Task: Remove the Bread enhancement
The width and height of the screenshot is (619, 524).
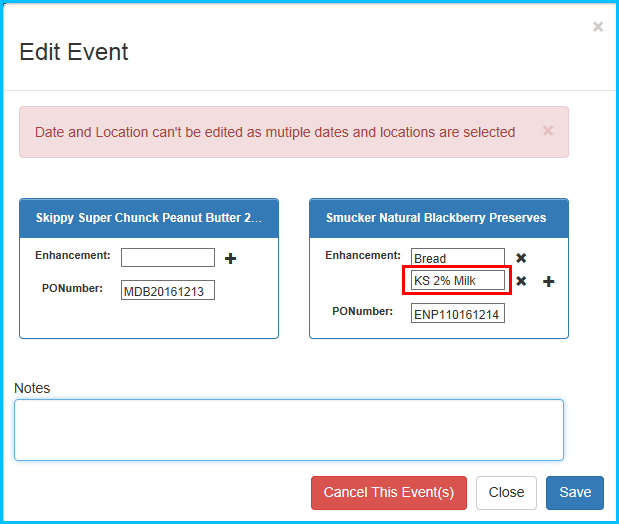Action: coord(521,258)
